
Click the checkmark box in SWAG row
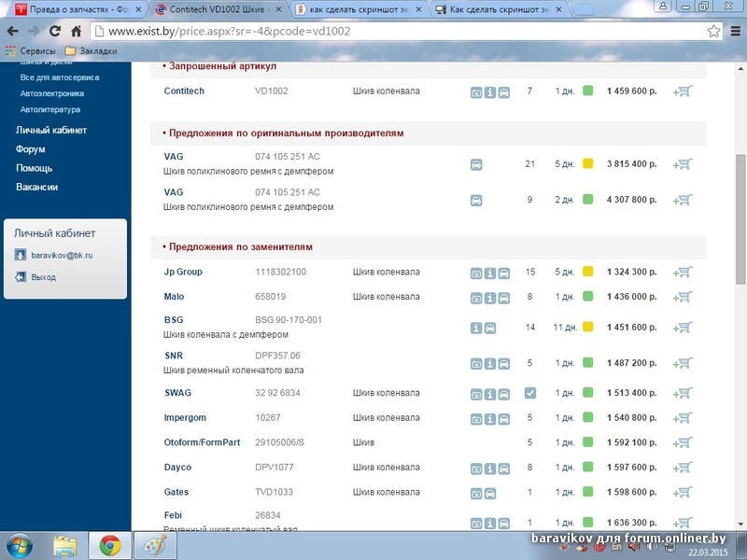[x=530, y=394]
